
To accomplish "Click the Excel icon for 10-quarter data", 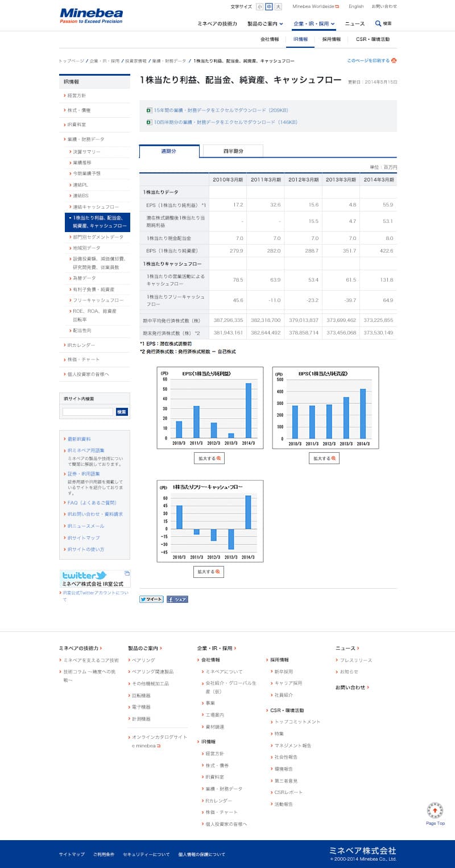I will [149, 122].
